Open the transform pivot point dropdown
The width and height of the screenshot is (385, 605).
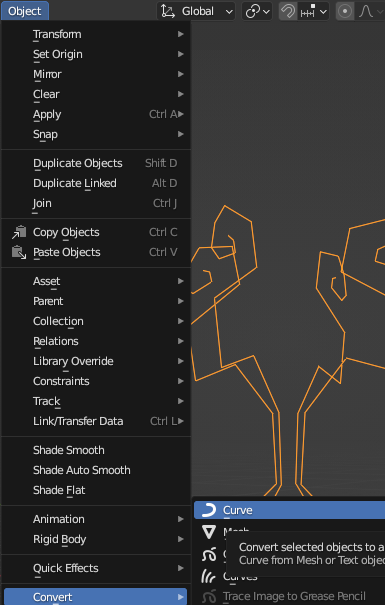click(x=257, y=11)
